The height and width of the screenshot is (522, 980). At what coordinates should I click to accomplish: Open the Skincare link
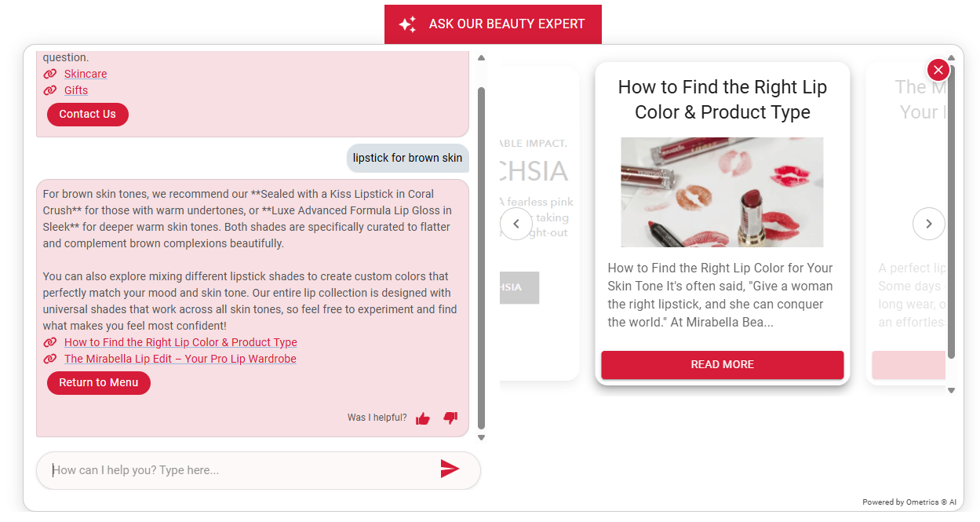pos(86,74)
